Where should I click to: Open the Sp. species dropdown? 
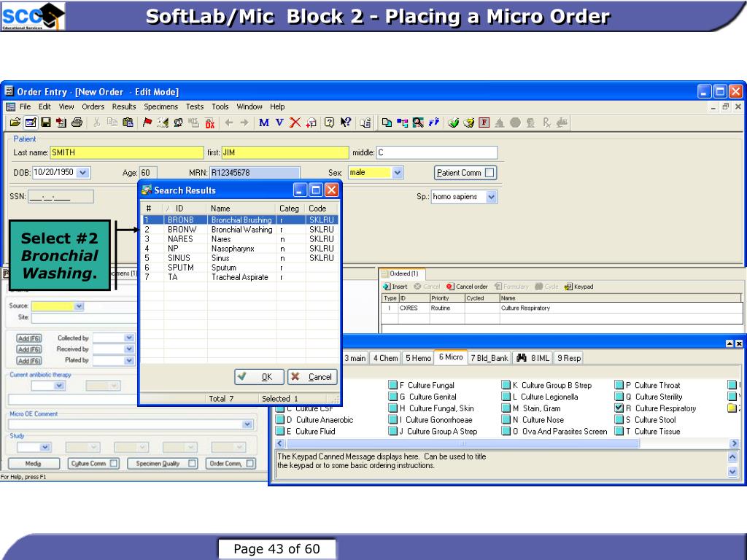pos(491,197)
